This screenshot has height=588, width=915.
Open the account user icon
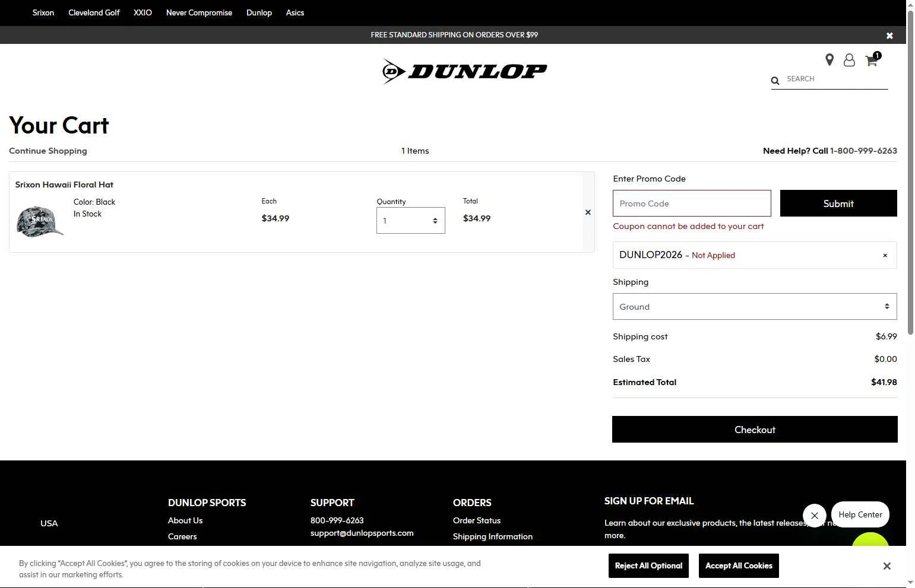tap(849, 60)
